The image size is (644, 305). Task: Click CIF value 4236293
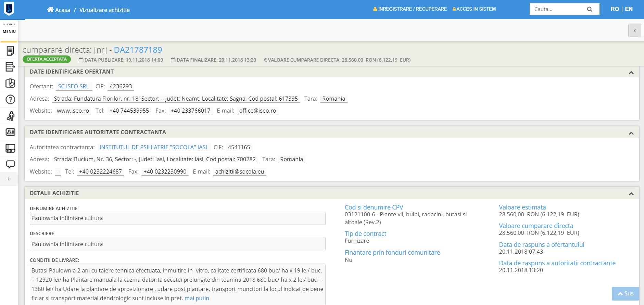[121, 86]
